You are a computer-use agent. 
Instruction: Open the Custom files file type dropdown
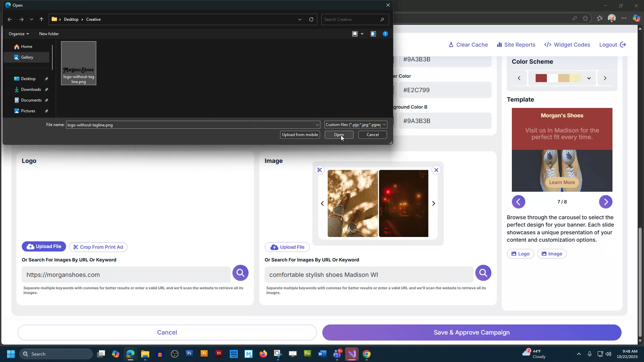(384, 124)
